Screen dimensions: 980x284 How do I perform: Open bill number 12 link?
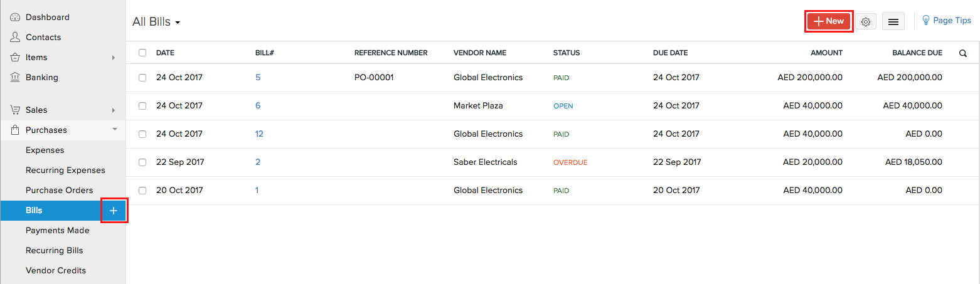point(259,134)
